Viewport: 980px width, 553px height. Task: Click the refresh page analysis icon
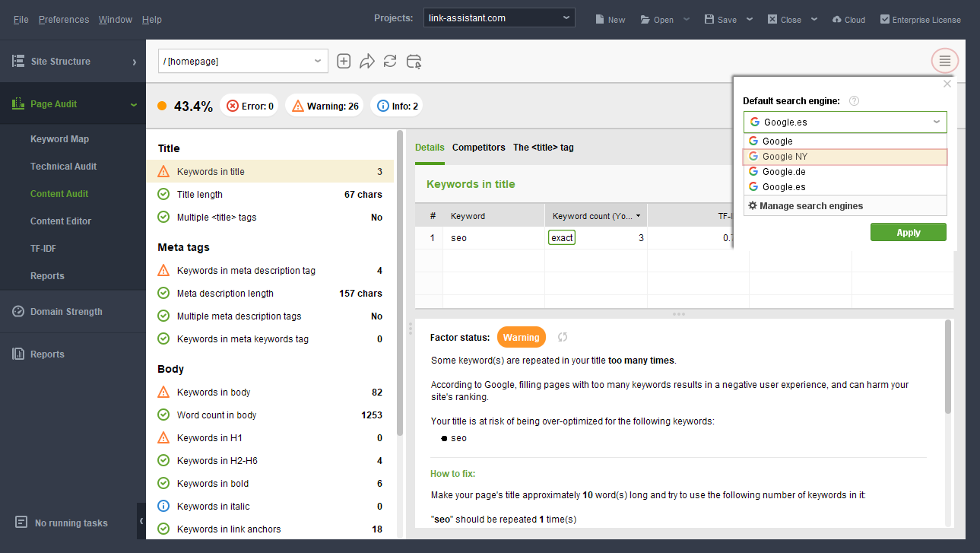click(390, 62)
